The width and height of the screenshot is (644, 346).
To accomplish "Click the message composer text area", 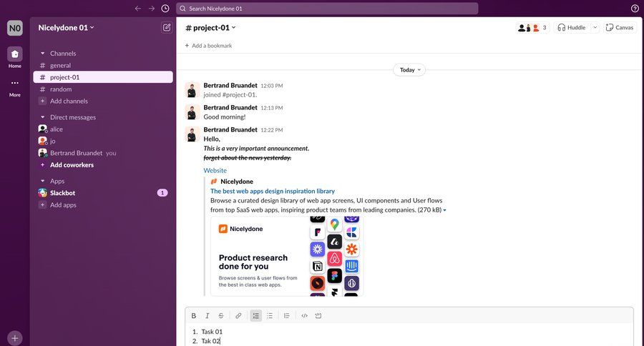I will pos(409,336).
